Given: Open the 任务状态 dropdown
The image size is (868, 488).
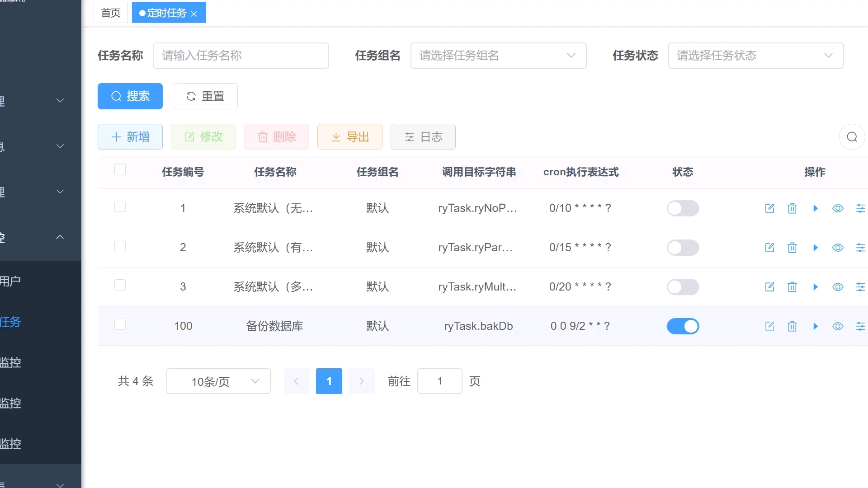Looking at the screenshot, I should pos(755,56).
